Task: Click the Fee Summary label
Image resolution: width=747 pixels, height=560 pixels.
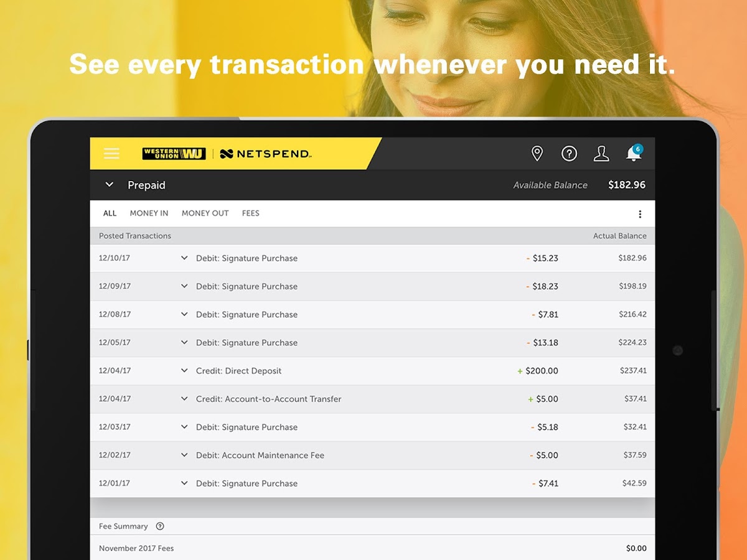Action: point(123,526)
